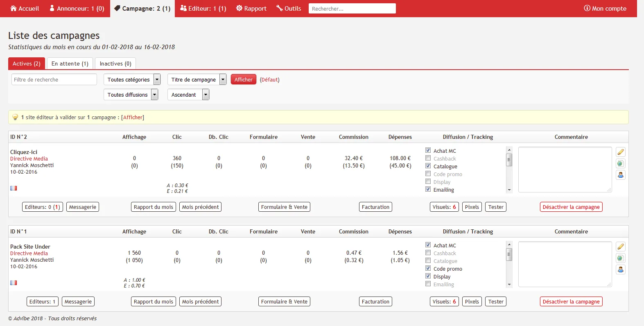644x326 pixels.
Task: Toggle Achat MC checkbox for Cliquez-ici campaign
Action: [x=428, y=150]
